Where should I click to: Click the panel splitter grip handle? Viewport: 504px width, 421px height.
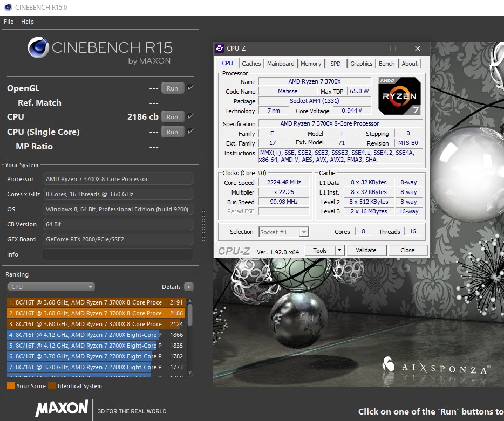click(203, 225)
